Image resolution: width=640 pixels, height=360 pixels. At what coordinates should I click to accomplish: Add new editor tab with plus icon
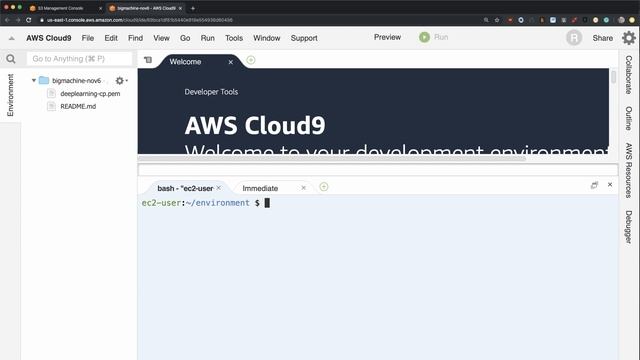(251, 60)
